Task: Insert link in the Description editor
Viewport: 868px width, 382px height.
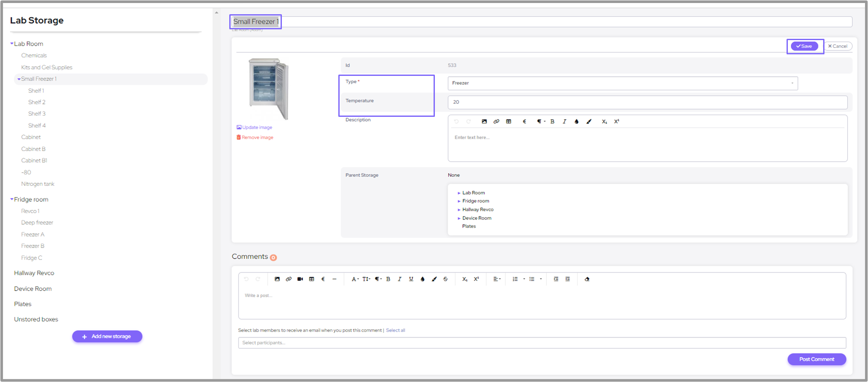Action: pos(496,122)
